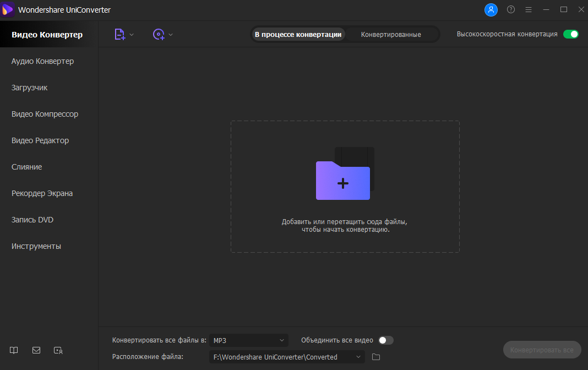Screen dimensions: 588x370
Task: Open the tutorial video icon at the bottom left
Action: point(58,351)
